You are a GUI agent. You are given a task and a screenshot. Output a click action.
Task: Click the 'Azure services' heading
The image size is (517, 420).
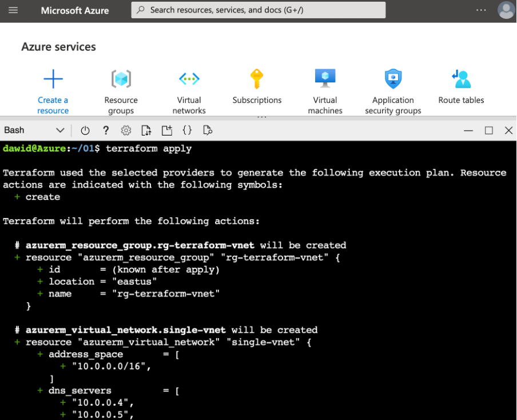click(x=59, y=47)
